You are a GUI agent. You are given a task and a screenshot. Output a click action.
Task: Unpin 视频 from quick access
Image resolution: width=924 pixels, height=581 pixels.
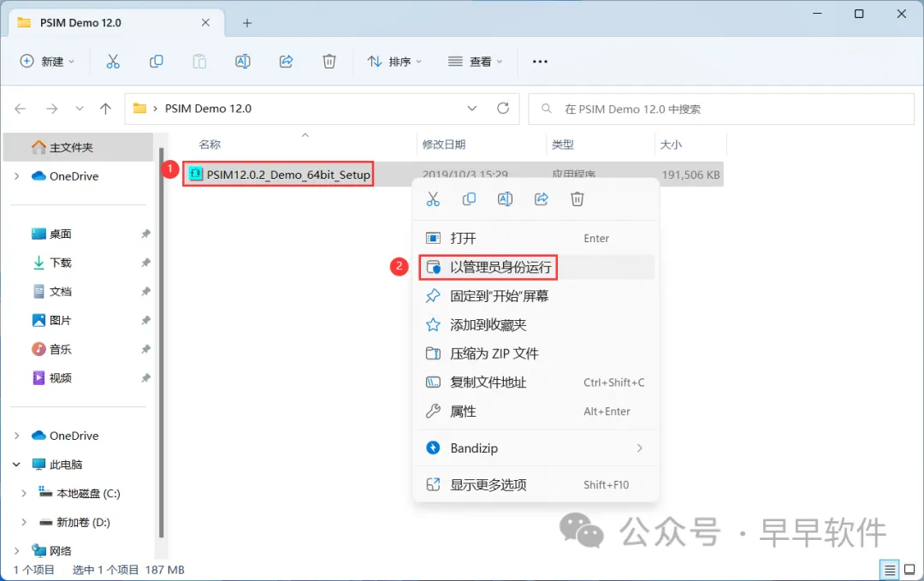tap(145, 377)
